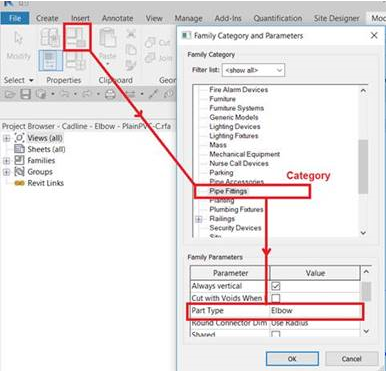The width and height of the screenshot is (387, 371).
Task: Expand Views (all) in Project Browser
Action: pyautogui.click(x=7, y=138)
